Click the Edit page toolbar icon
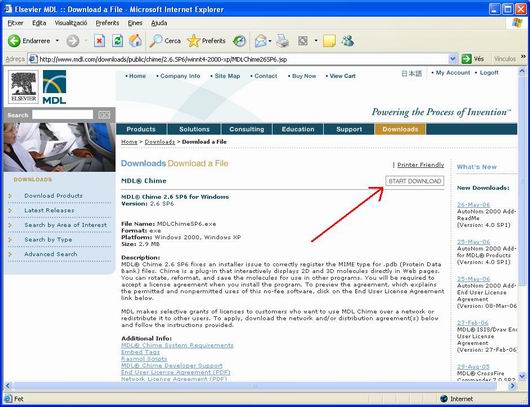This screenshot has height=407, width=530. click(303, 41)
